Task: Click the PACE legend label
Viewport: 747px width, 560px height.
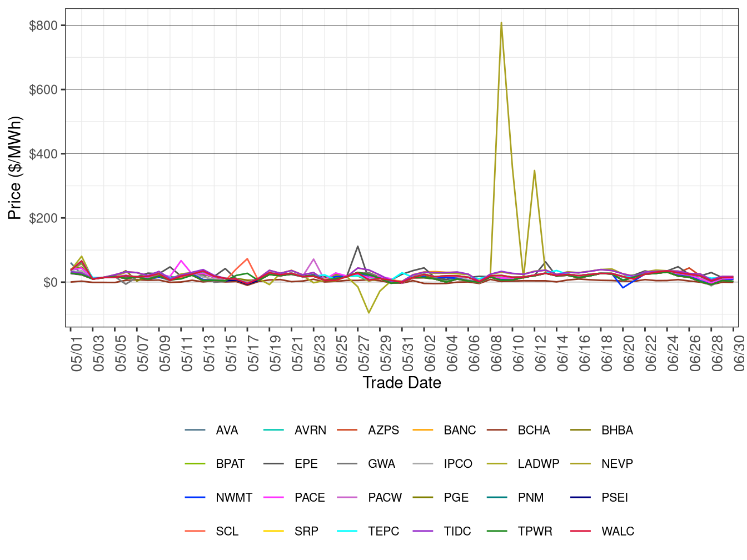Action: 310,498
